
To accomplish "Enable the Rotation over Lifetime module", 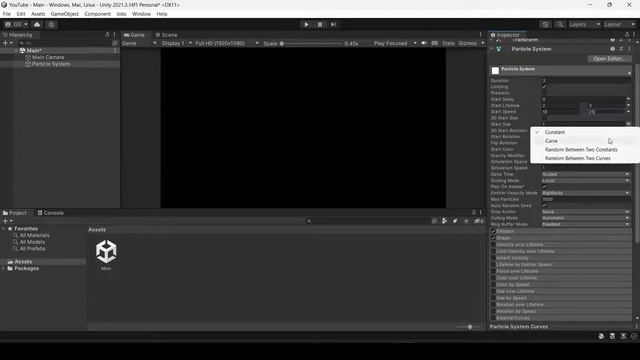I will (x=493, y=304).
